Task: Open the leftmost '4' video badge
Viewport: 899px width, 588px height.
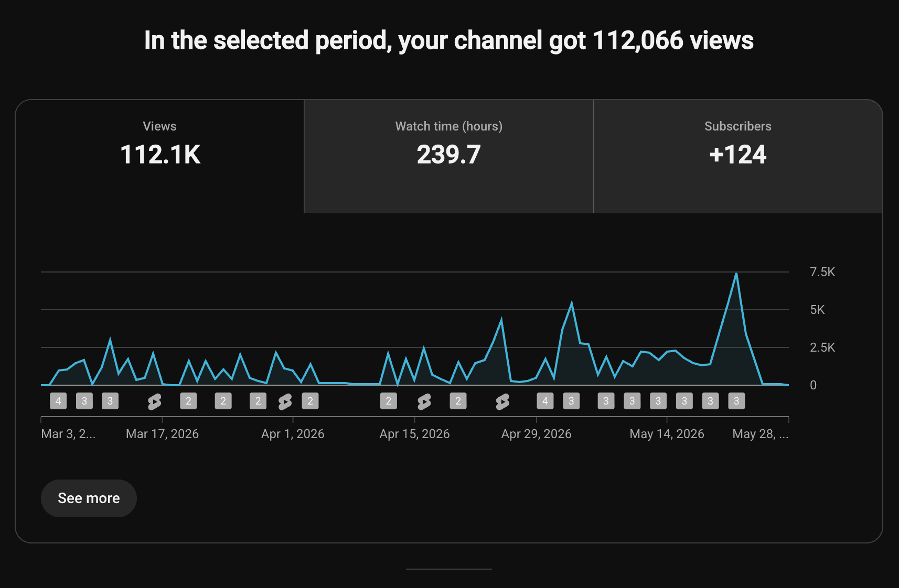Action: [58, 401]
